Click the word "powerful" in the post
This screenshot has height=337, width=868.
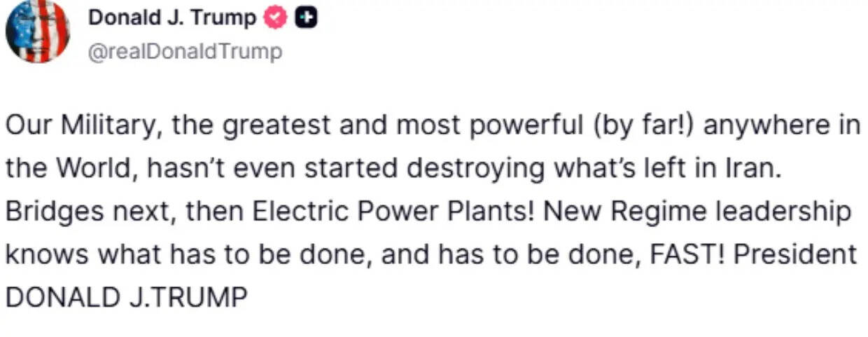pyautogui.click(x=521, y=127)
